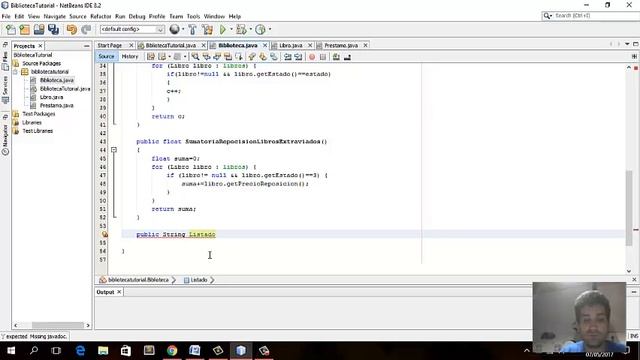Expand the browser globe dropdown arrow
Viewport: 640px width, 360px height.
[x=182, y=29]
